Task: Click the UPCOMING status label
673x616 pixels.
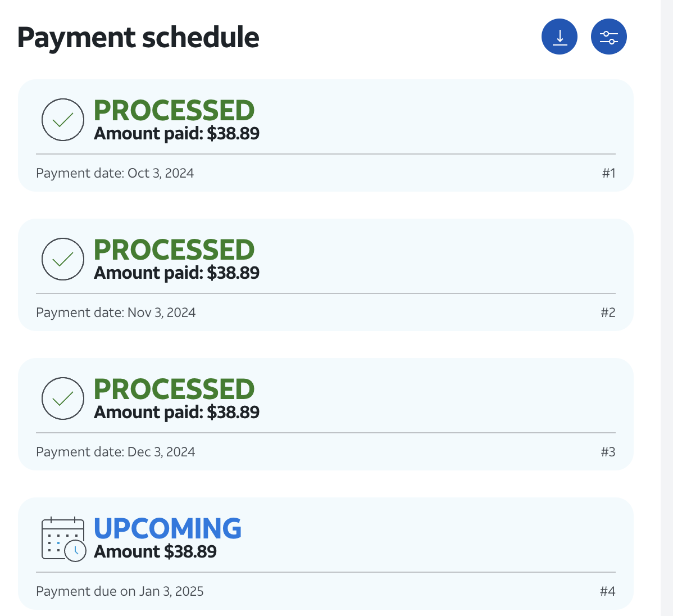Action: click(x=167, y=529)
